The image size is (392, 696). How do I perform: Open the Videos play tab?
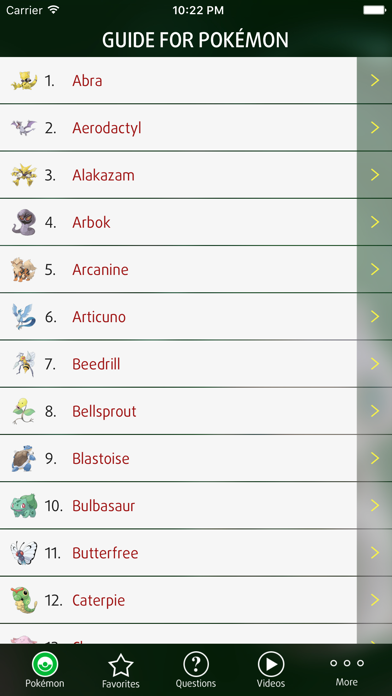tap(271, 671)
